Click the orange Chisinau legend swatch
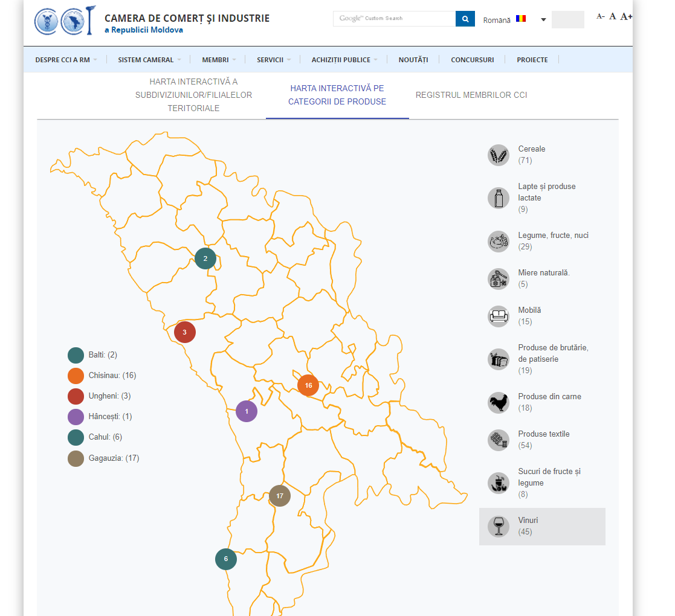This screenshot has width=675, height=616. [76, 376]
